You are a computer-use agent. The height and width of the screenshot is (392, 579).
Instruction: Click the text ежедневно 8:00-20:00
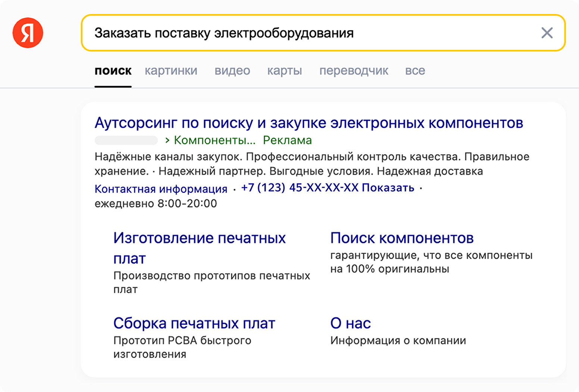[156, 203]
